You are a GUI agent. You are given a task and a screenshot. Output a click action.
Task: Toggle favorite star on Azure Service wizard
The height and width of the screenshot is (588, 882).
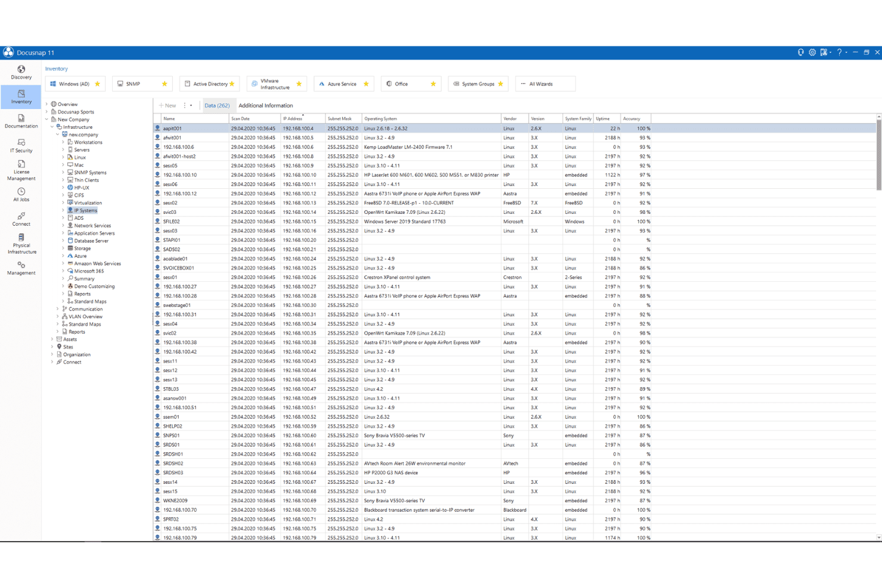click(x=366, y=84)
